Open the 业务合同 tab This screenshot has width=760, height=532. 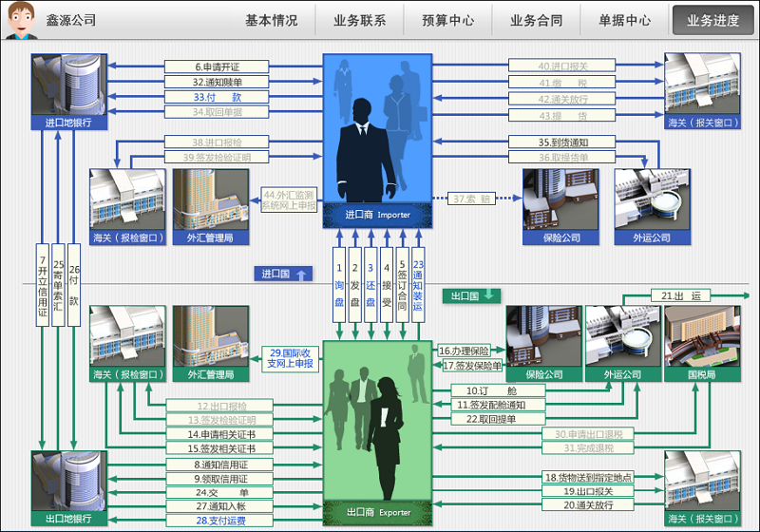click(x=536, y=20)
